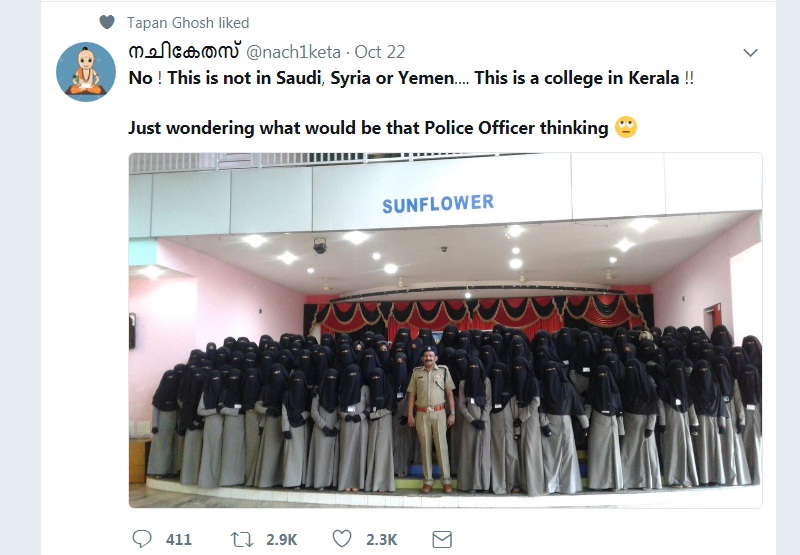This screenshot has width=800, height=555.
Task: Open the tweet via Oct 22 timestamp
Action: pos(380,52)
